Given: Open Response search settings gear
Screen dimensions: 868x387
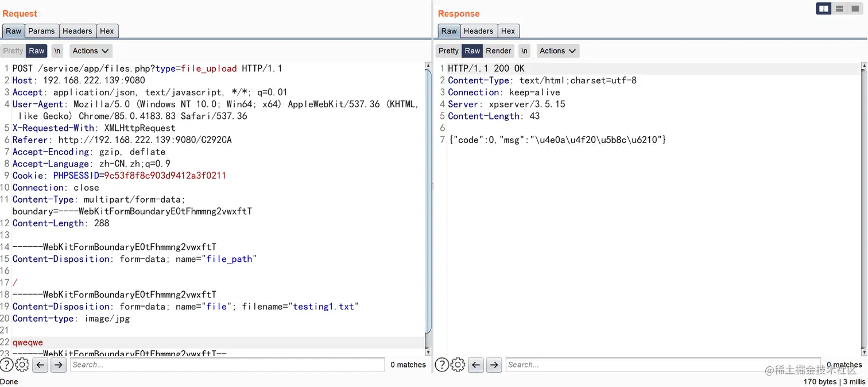Looking at the screenshot, I should coord(458,365).
